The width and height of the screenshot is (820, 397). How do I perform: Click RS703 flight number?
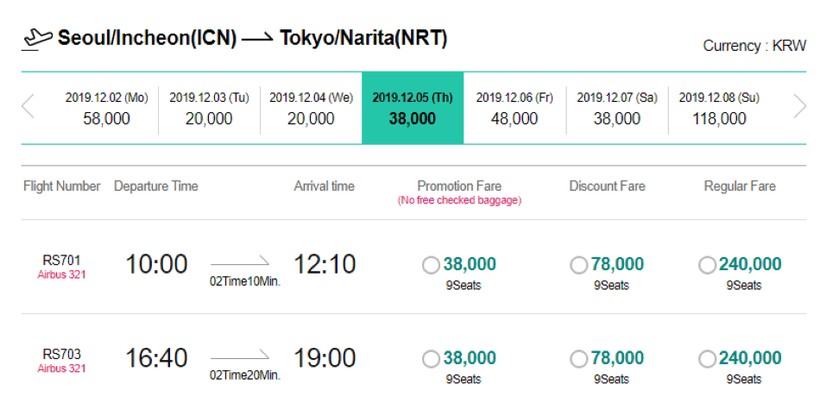[62, 354]
